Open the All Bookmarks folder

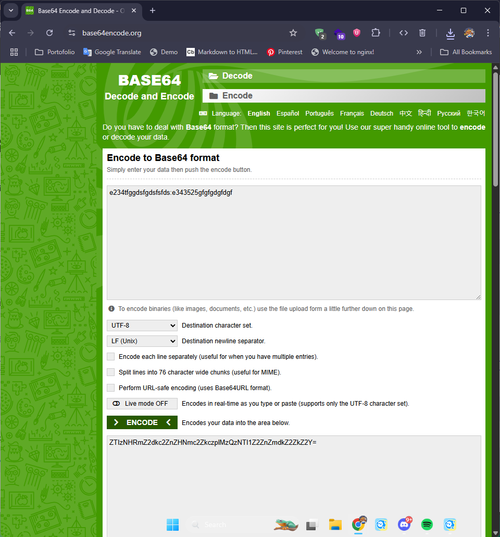pos(466,52)
